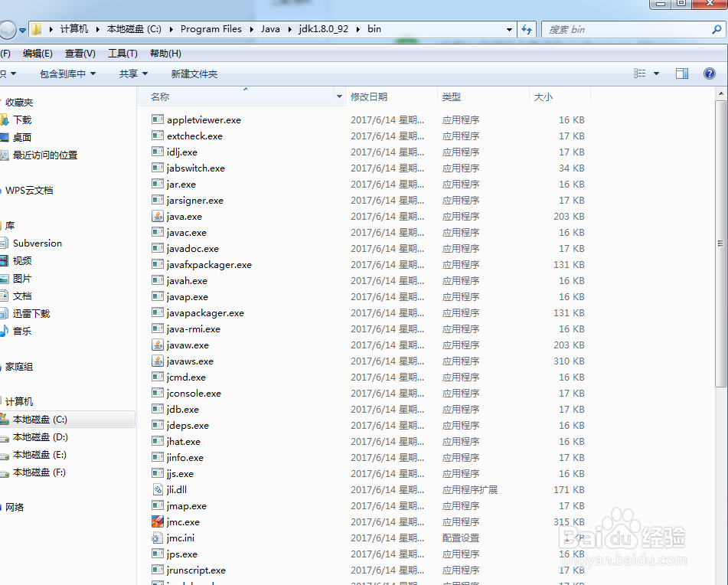Click the refresh button beside address bar

[x=526, y=29]
